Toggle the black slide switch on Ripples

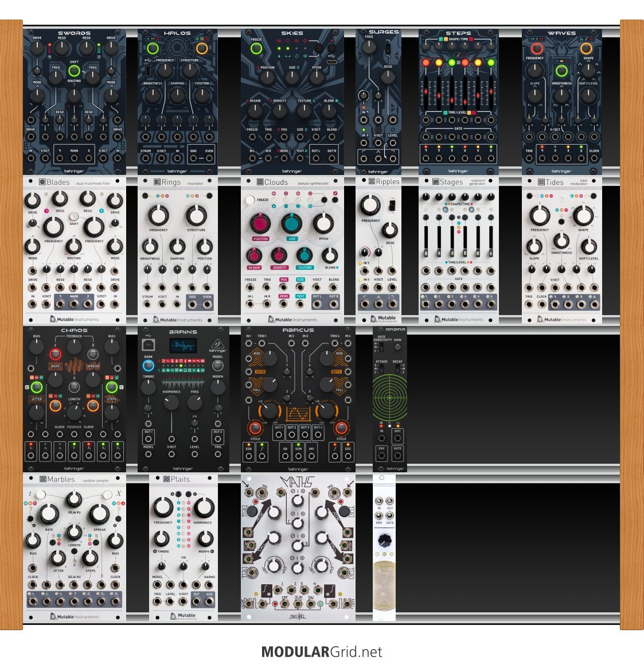coord(393,204)
